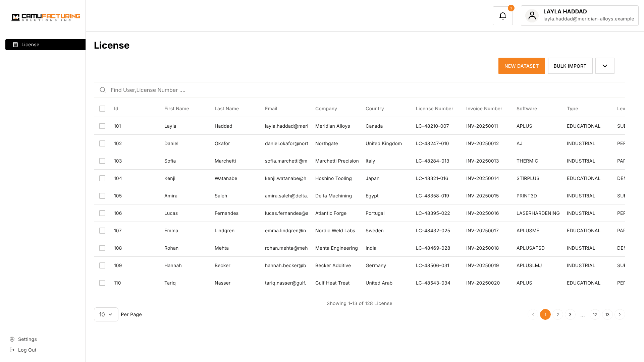The height and width of the screenshot is (362, 644).
Task: Go to next page arrow
Action: 620,314
